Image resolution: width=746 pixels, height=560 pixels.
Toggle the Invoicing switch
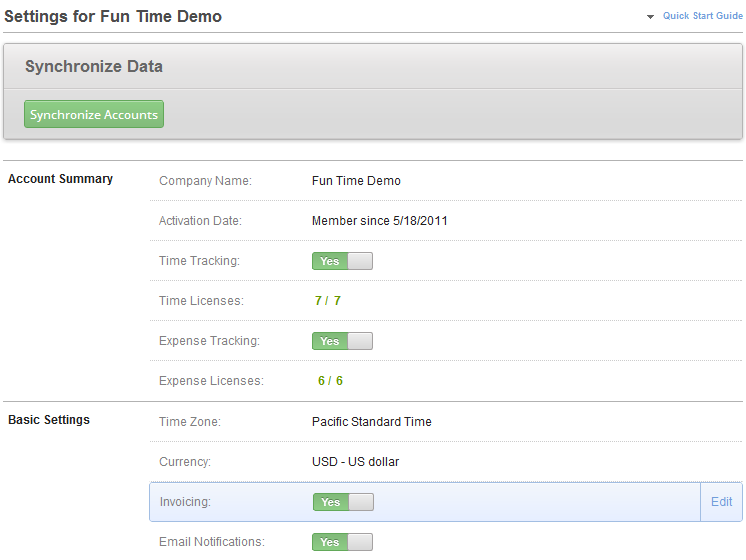(343, 501)
